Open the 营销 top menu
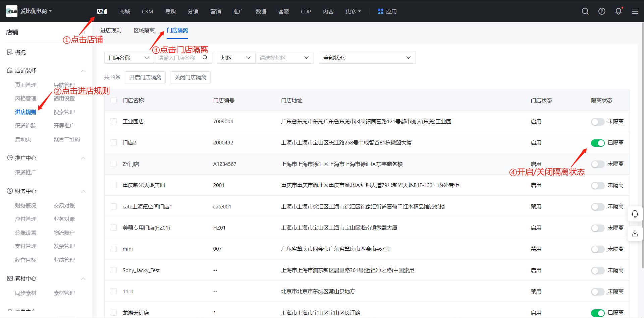The width and height of the screenshot is (644, 318). tap(216, 11)
